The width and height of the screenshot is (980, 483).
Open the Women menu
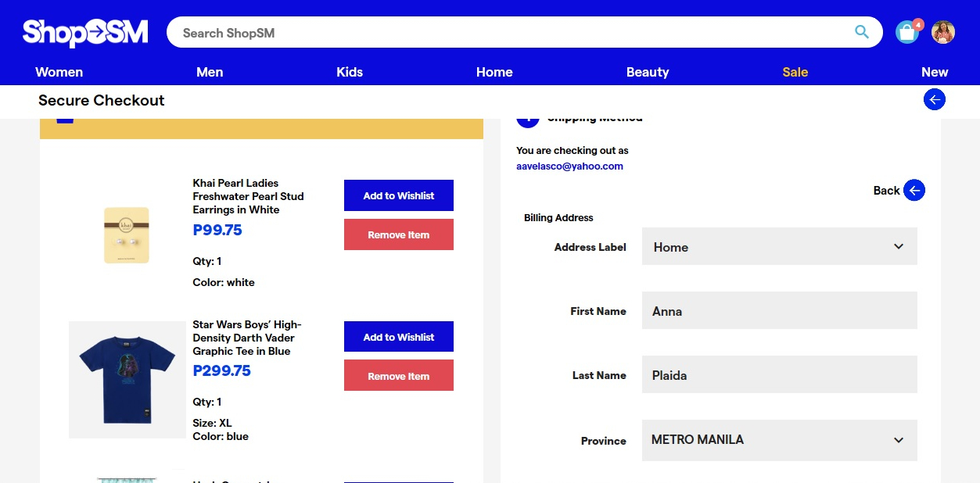59,72
